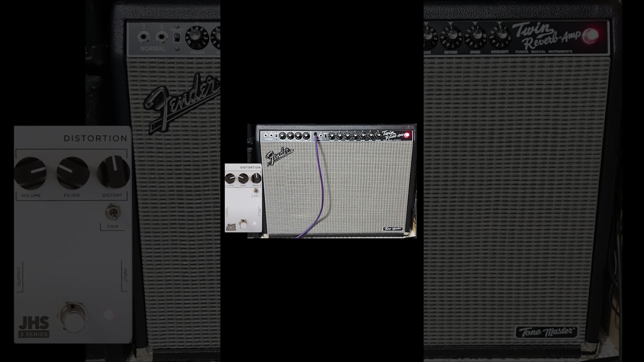Click the VOLUME knob on the large dimmed pedal
This screenshot has height=362, width=644.
pos(30,173)
